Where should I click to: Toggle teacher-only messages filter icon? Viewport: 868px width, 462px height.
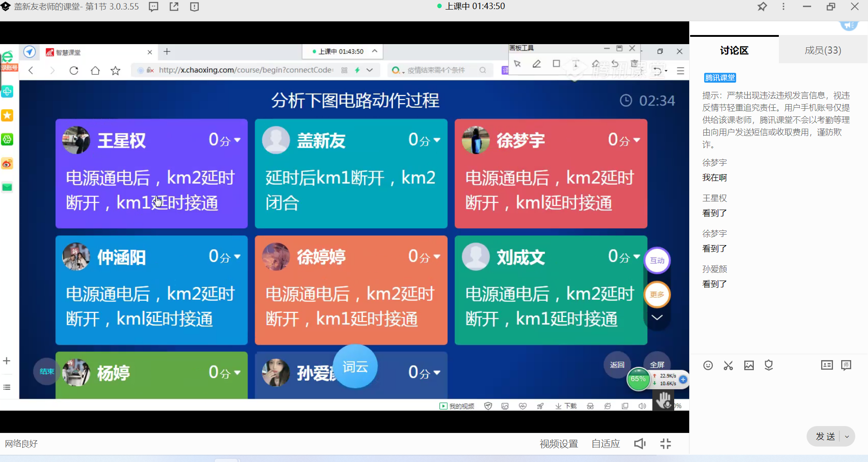click(x=827, y=365)
